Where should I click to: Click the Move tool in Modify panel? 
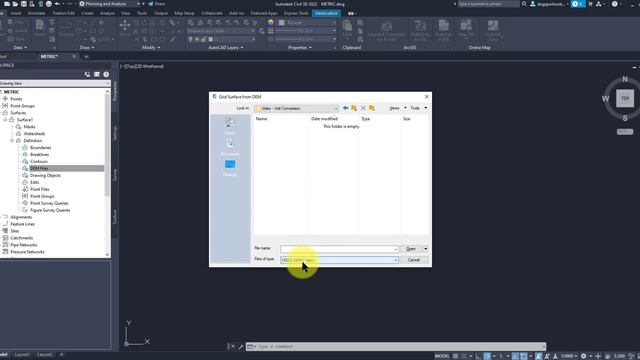tap(125, 26)
